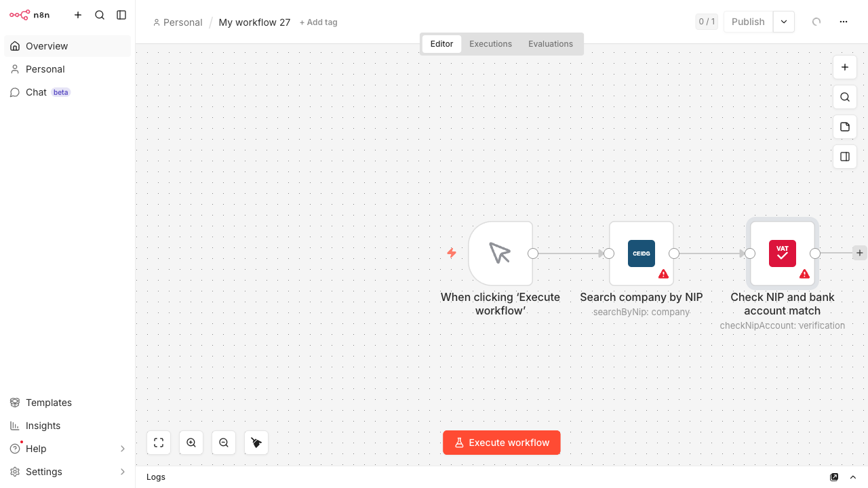Add node after VAT output connector
The height and width of the screenshot is (488, 868).
pos(859,253)
